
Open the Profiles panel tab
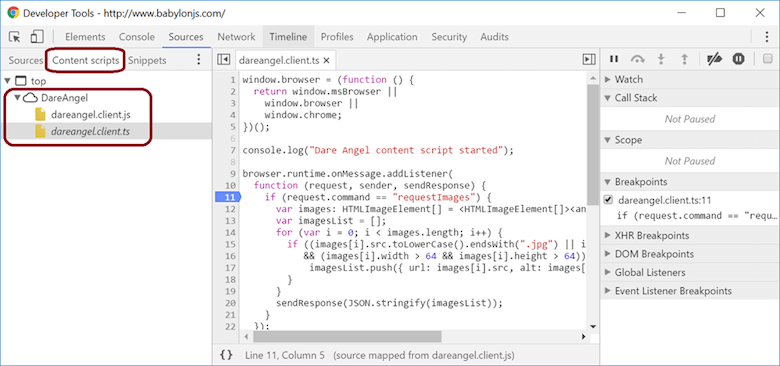click(x=337, y=37)
